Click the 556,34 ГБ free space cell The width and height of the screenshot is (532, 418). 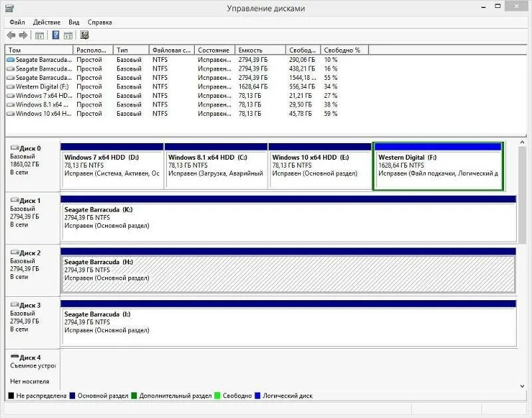[x=302, y=87]
